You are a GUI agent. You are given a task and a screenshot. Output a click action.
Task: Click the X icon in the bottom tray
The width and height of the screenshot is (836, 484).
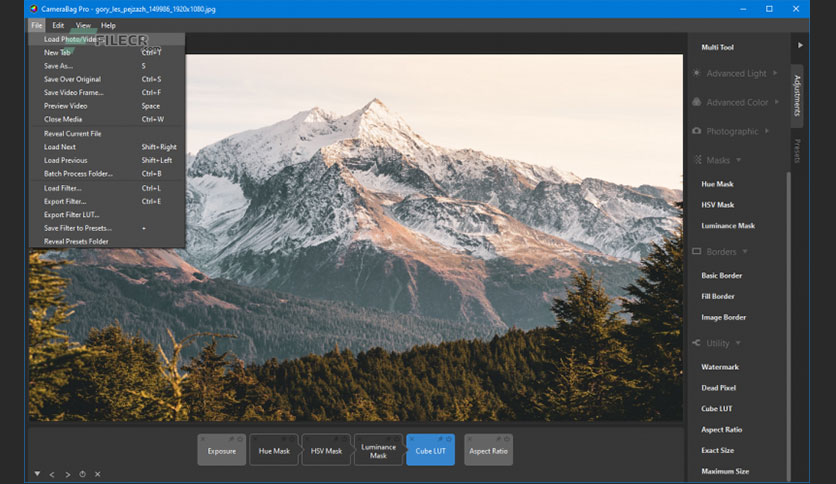pos(98,474)
